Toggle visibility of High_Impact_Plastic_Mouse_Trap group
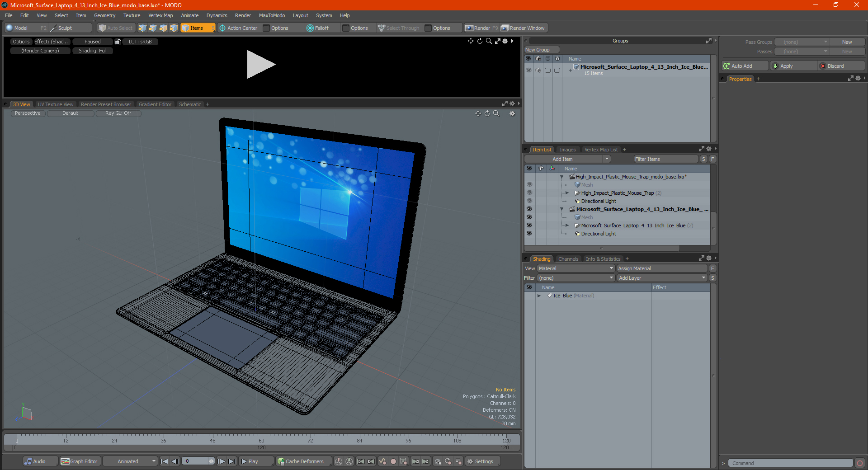Screen dimensions: 868x470 529,193
